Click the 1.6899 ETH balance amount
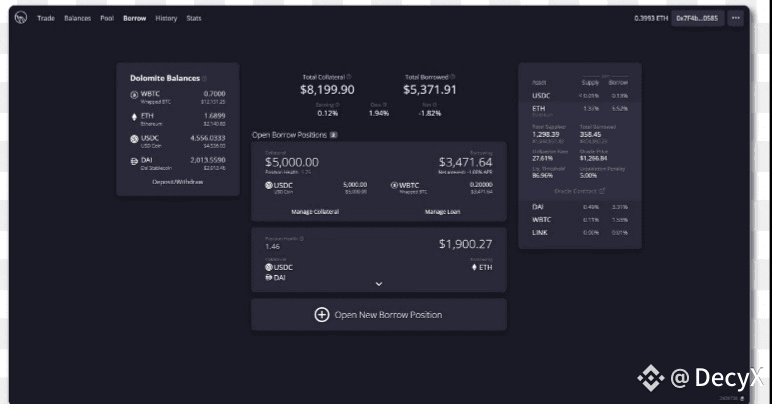 point(215,116)
